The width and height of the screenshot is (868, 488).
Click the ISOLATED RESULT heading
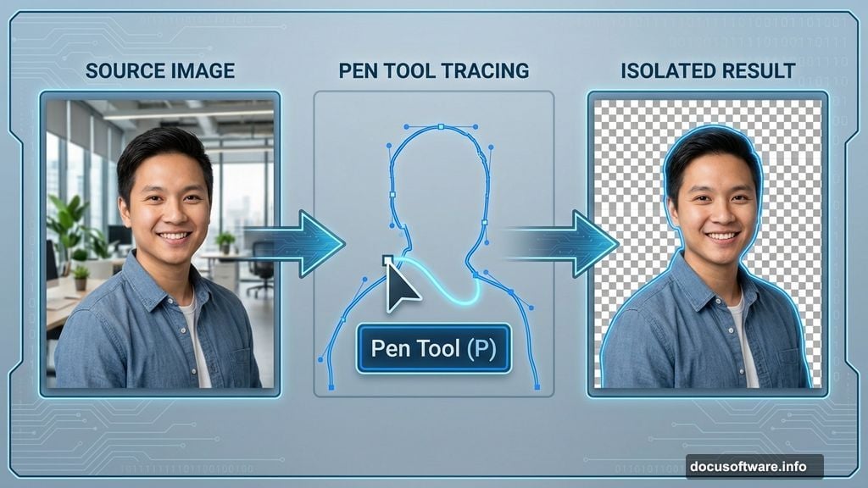[x=709, y=71]
